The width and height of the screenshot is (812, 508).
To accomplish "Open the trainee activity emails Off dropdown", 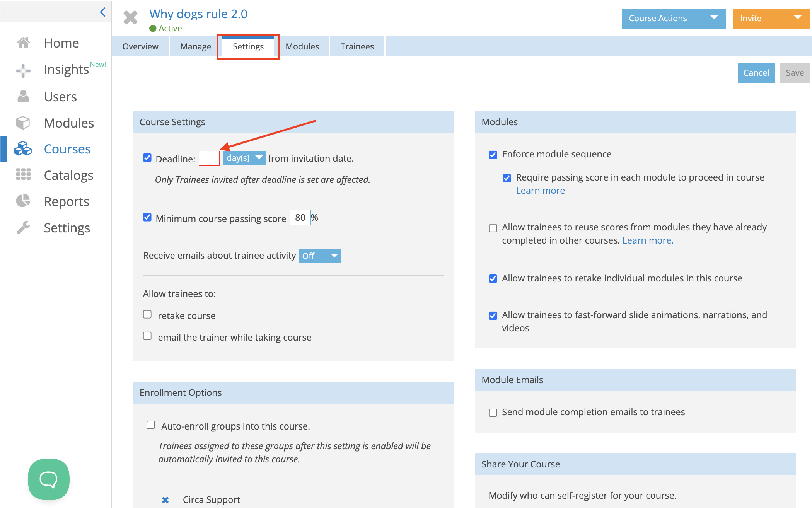I will click(x=320, y=256).
